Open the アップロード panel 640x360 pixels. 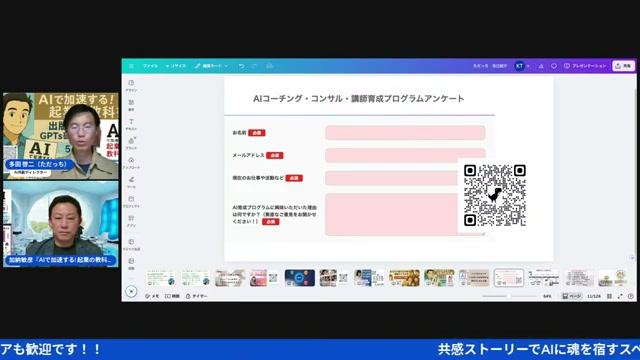point(131,163)
